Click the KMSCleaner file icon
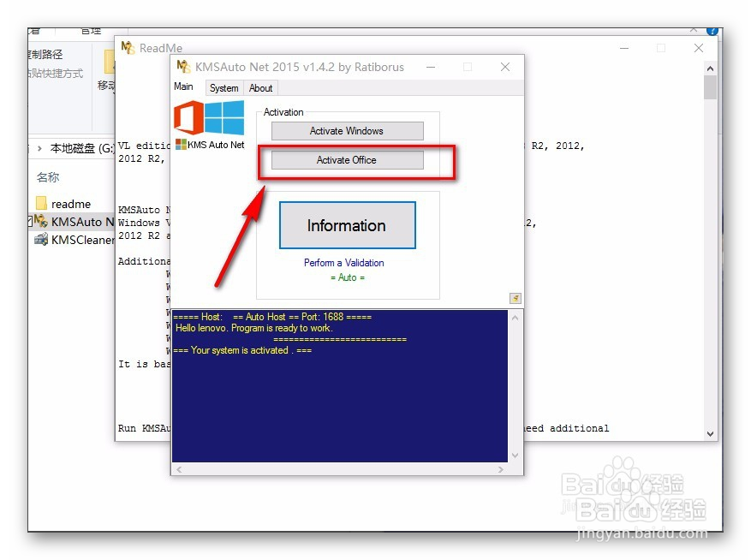 coord(41,240)
